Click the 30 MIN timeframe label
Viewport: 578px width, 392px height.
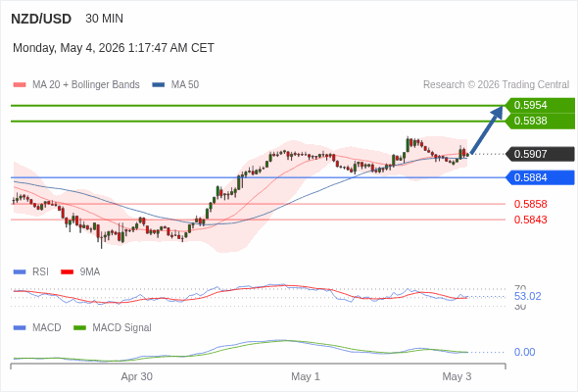pyautogui.click(x=104, y=19)
